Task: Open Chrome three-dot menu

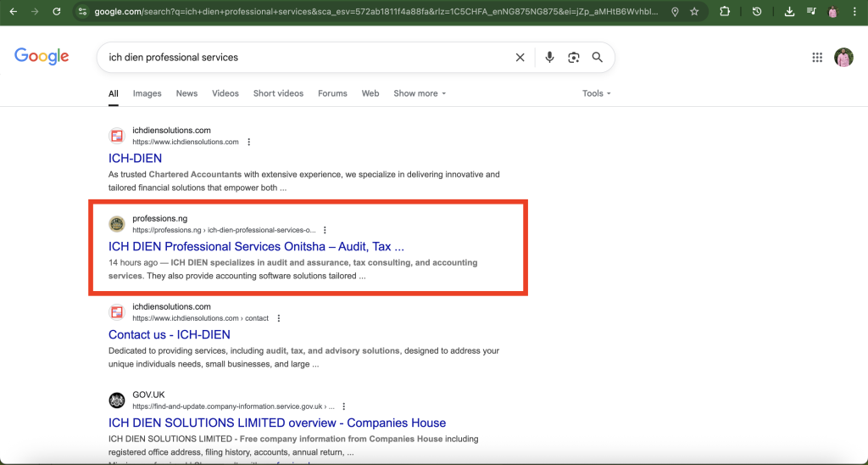Action: (x=854, y=11)
